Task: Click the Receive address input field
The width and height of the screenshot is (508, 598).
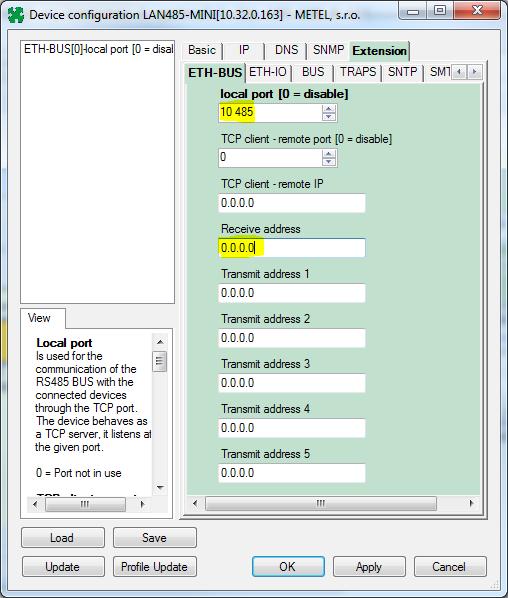Action: click(x=292, y=248)
